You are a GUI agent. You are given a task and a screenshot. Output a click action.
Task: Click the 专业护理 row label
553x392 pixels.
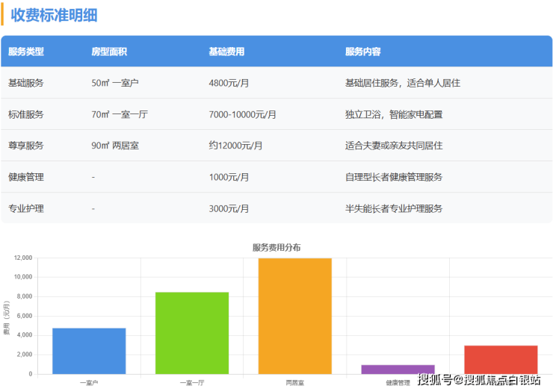click(26, 209)
